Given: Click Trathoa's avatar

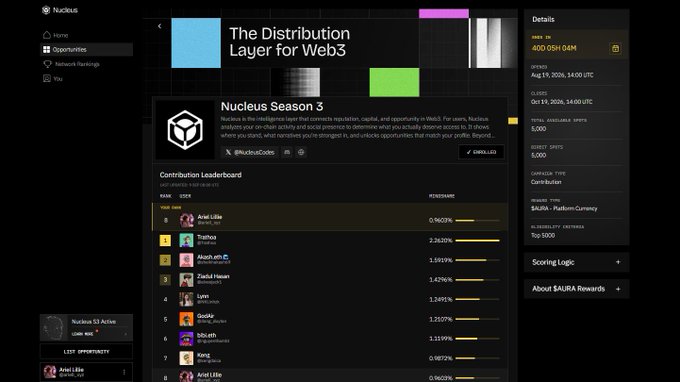Looking at the screenshot, I should [x=186, y=240].
